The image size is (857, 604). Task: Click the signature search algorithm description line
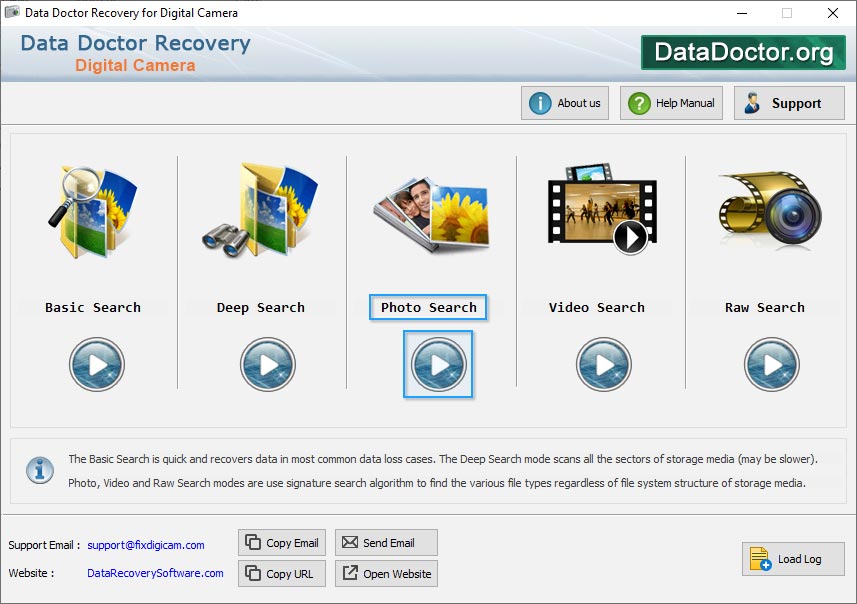tap(437, 483)
